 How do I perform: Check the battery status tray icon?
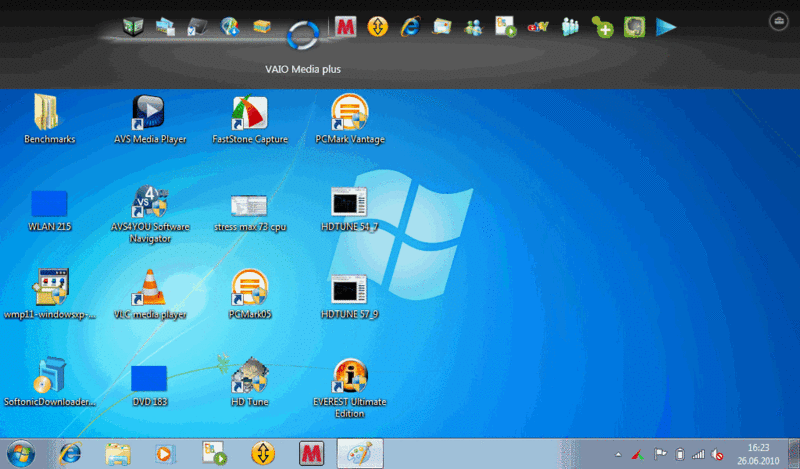point(680,454)
